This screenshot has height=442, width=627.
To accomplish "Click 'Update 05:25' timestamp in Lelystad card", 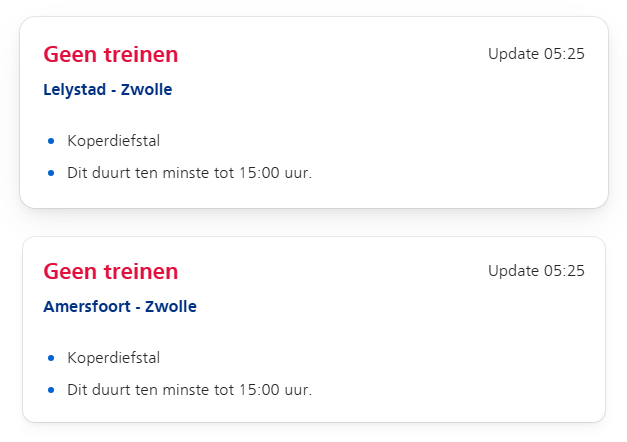I will click(x=536, y=54).
